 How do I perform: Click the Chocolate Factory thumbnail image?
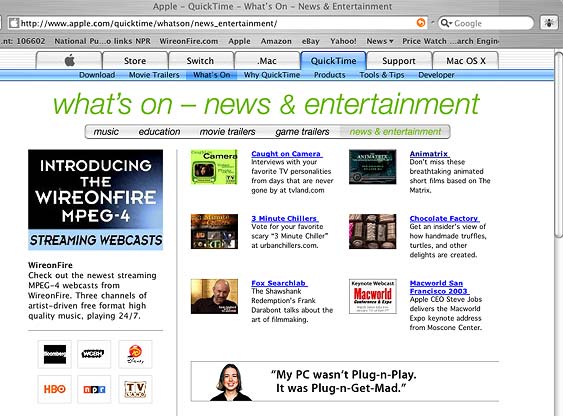coord(373,232)
